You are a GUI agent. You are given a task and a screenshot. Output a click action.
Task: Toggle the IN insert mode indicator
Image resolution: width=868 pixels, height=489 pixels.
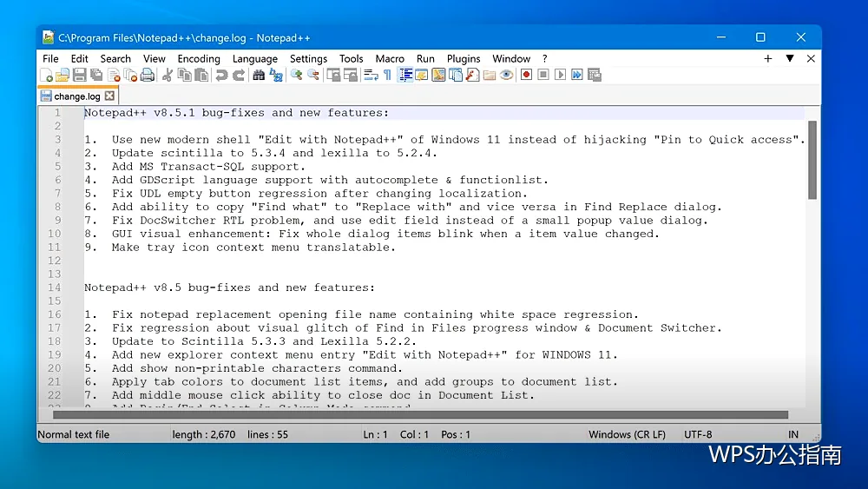tap(793, 435)
